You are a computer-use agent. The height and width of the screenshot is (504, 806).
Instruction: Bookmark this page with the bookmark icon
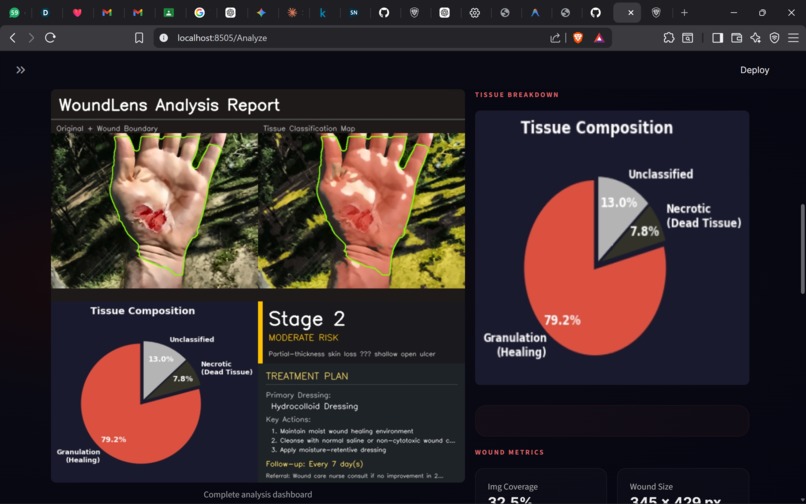[x=139, y=38]
